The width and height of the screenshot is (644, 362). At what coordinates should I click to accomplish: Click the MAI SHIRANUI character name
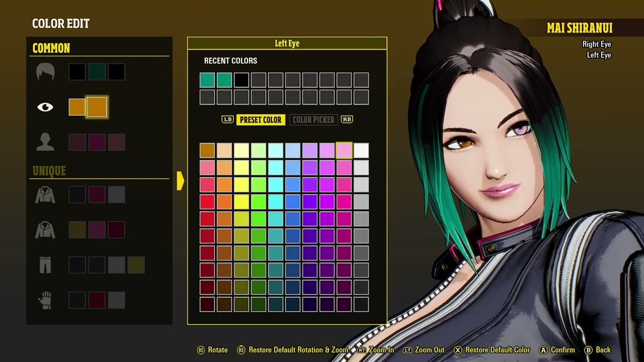580,28
